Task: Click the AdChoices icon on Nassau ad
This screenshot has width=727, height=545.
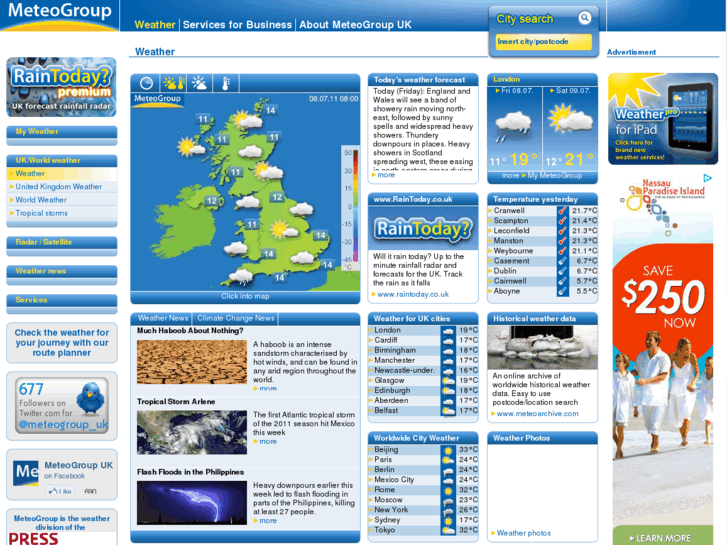Action: click(x=707, y=178)
